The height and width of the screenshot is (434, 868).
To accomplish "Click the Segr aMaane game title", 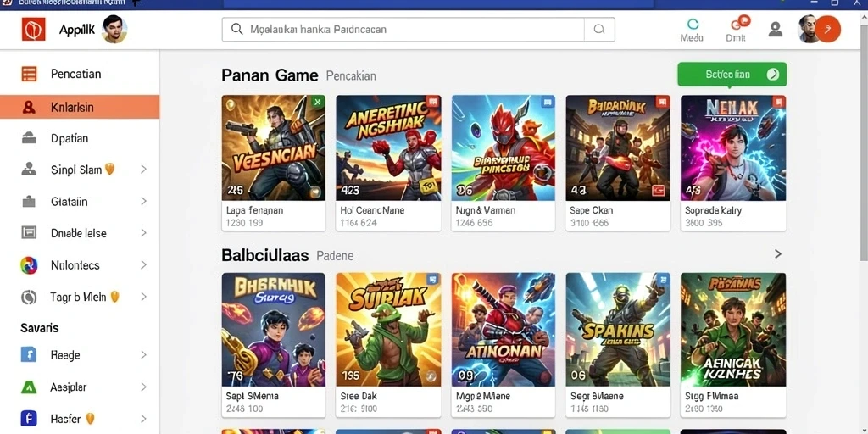I will (x=597, y=397).
